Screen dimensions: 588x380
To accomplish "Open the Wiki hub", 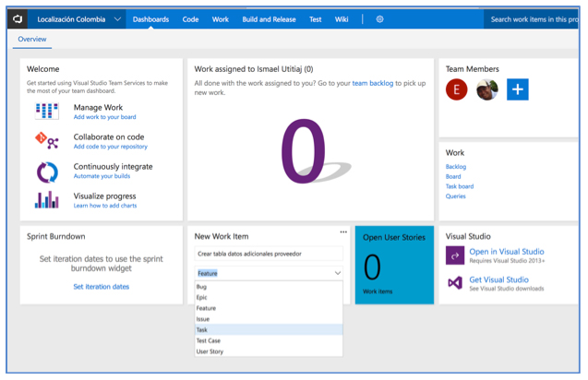I will coord(342,19).
